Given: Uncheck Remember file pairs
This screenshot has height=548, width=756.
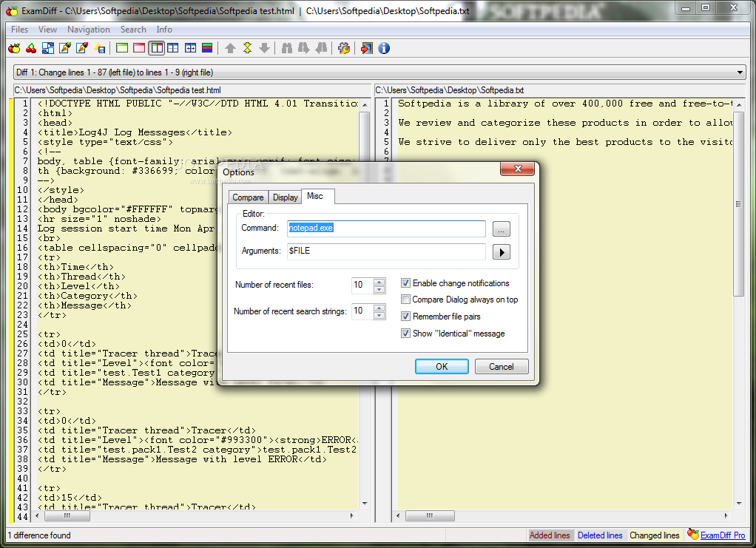Looking at the screenshot, I should (x=405, y=317).
